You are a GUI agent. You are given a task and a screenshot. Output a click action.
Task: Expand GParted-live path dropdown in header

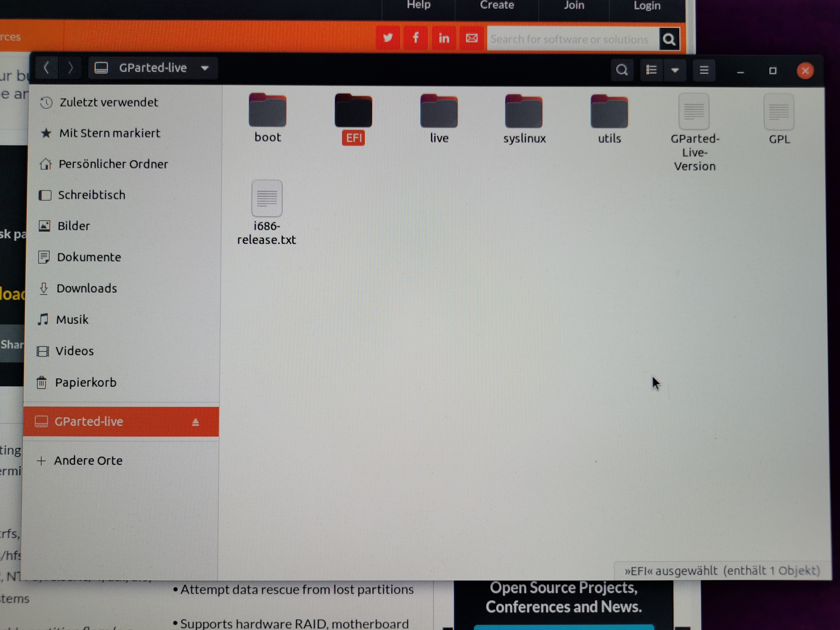pos(205,68)
